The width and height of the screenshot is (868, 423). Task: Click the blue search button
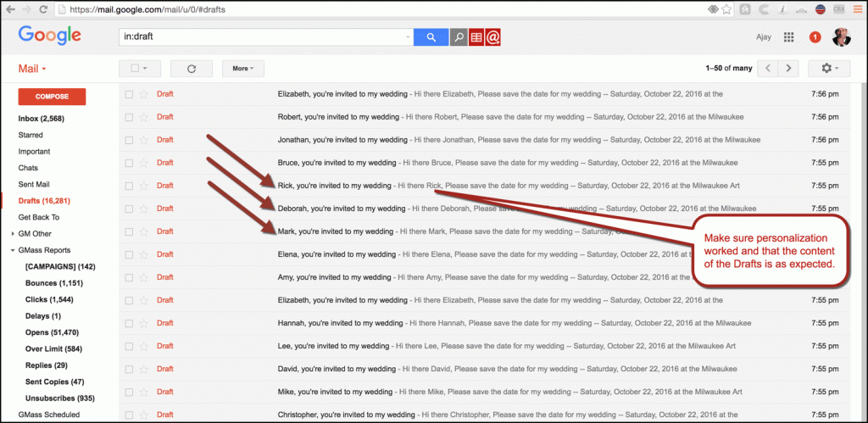[x=430, y=37]
